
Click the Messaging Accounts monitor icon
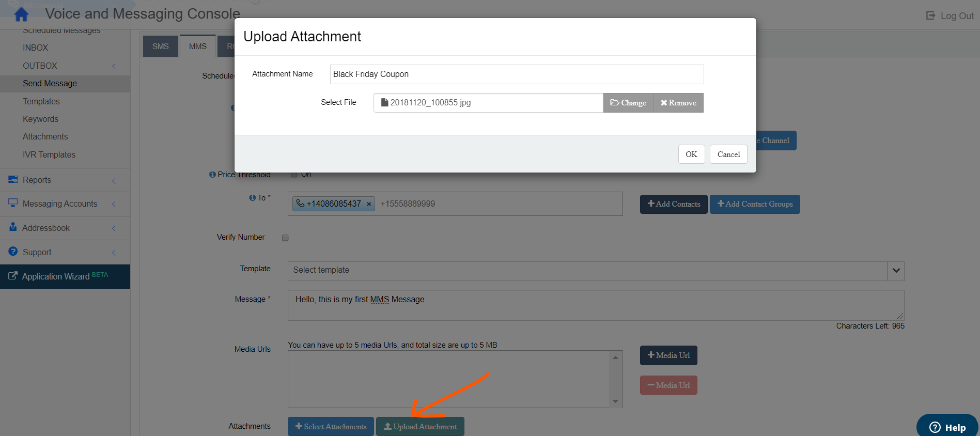click(13, 203)
